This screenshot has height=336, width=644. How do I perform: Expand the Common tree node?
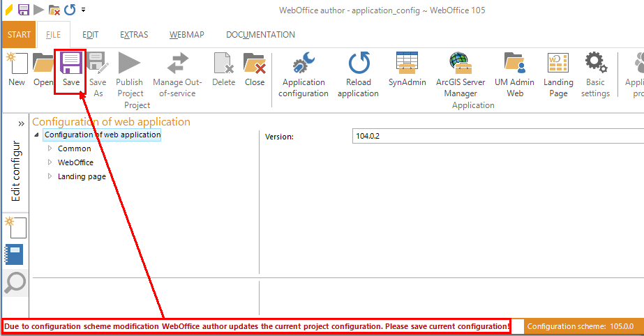tap(50, 148)
